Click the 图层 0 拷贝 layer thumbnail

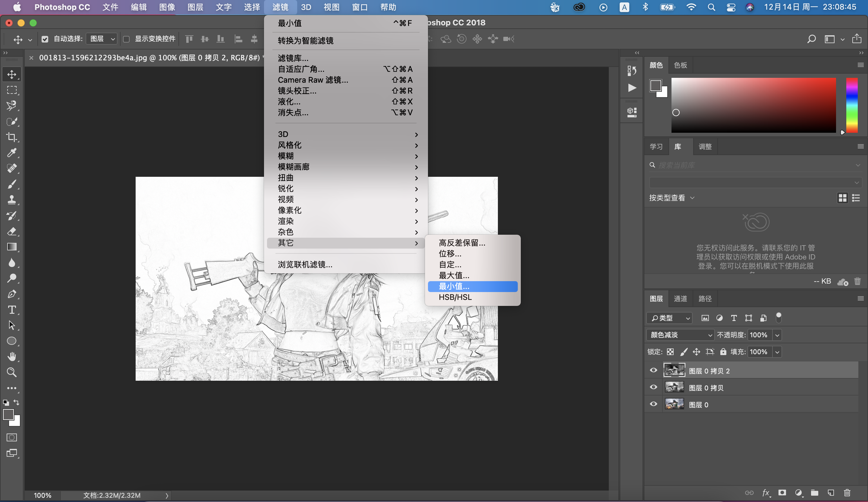(x=674, y=387)
